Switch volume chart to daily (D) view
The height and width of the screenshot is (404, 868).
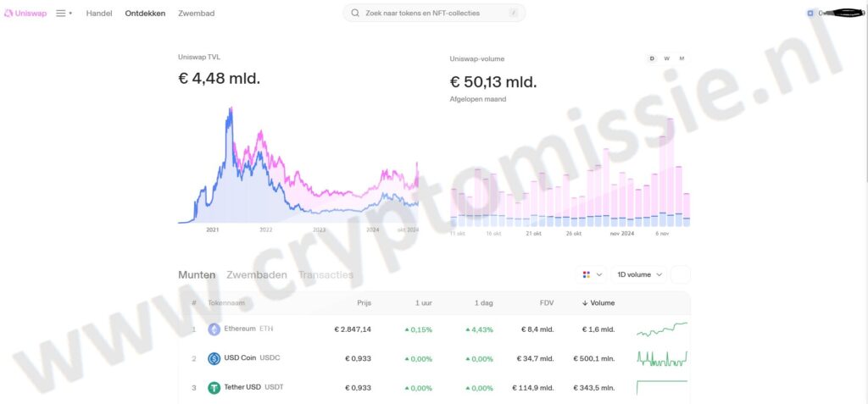coord(652,58)
